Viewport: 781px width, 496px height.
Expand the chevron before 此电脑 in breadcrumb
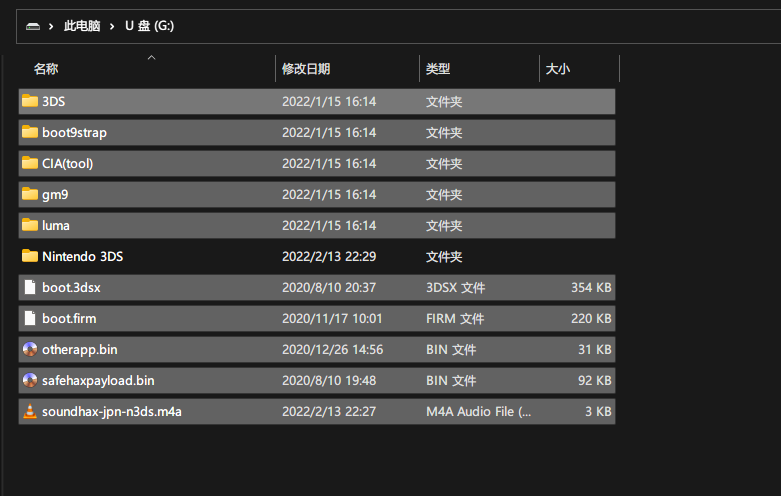coord(51,26)
